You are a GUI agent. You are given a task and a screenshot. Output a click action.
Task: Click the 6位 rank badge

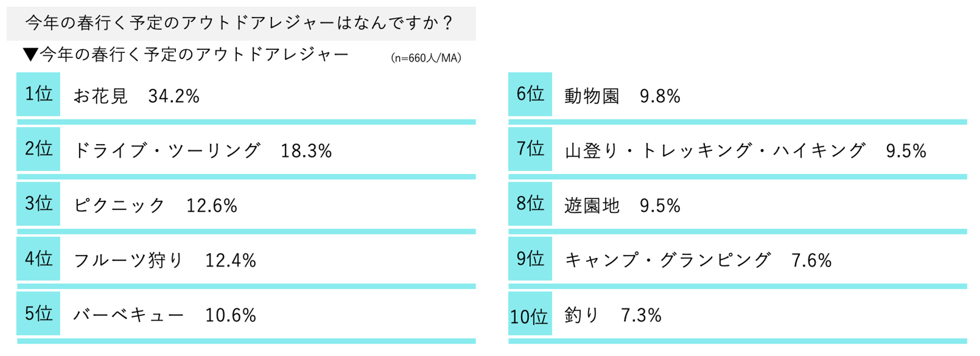[530, 94]
